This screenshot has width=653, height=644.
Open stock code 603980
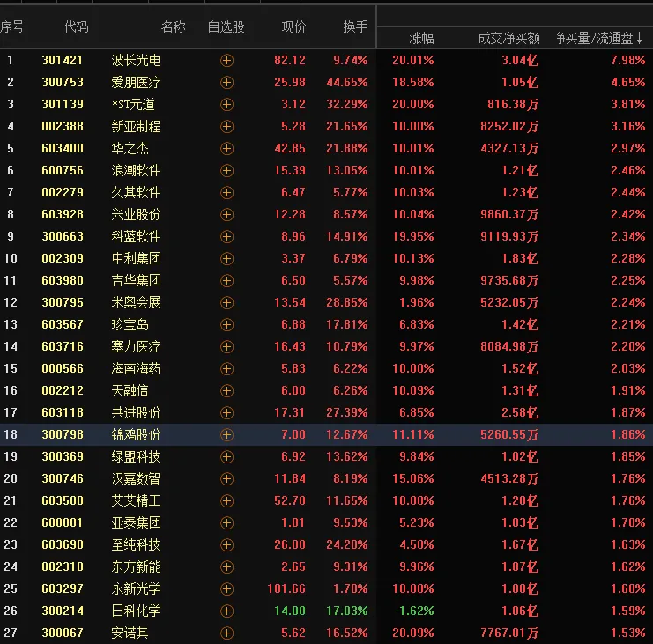click(x=63, y=280)
